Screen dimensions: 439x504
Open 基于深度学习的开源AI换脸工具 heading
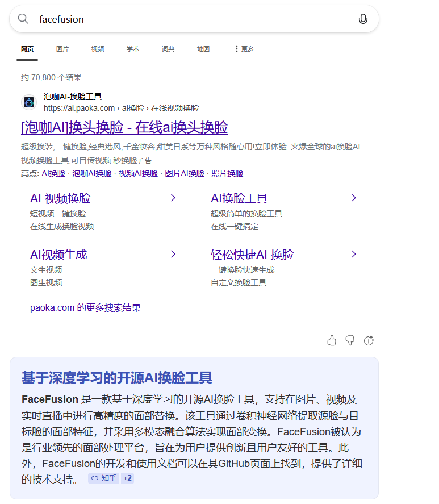[117, 378]
